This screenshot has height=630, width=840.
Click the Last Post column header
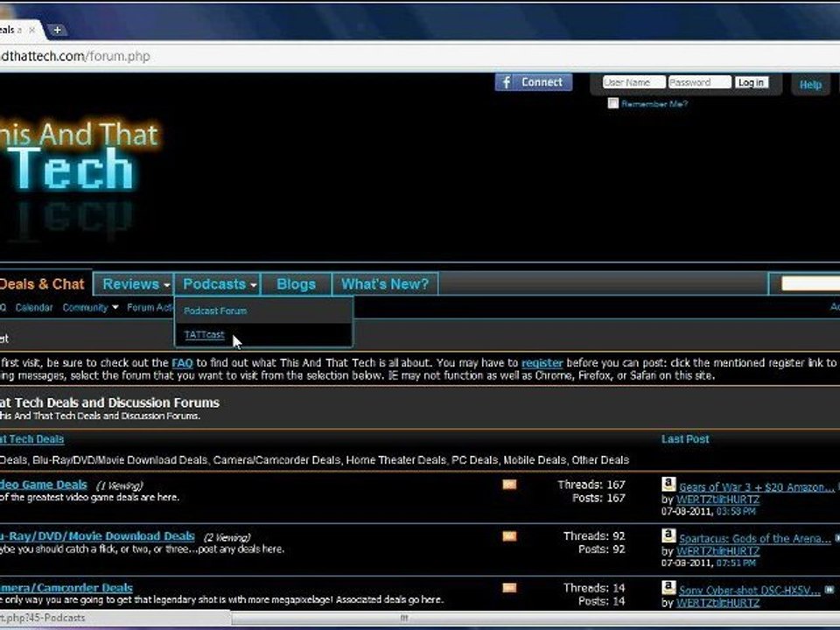point(685,439)
